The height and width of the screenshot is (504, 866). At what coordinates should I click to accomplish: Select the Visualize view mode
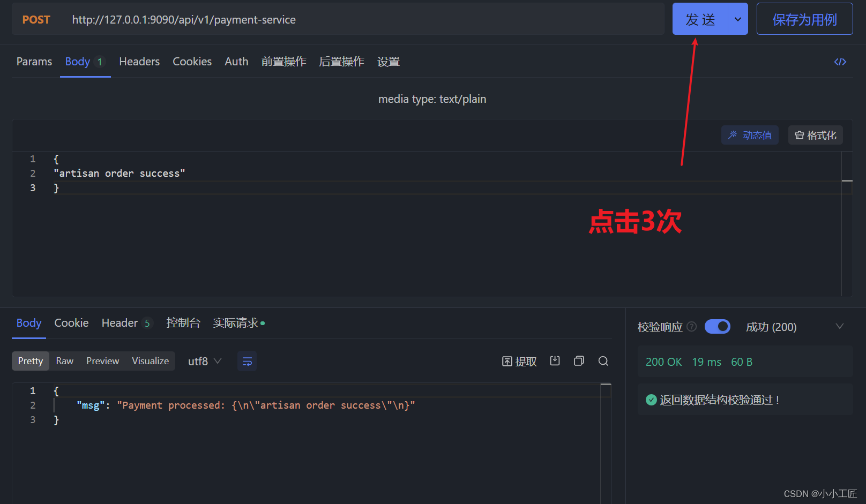[151, 361]
